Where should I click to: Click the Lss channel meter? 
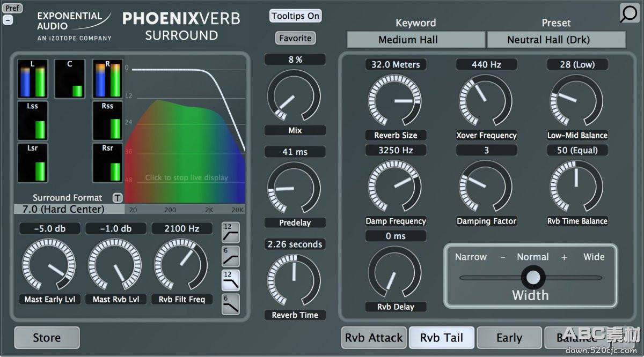33,121
